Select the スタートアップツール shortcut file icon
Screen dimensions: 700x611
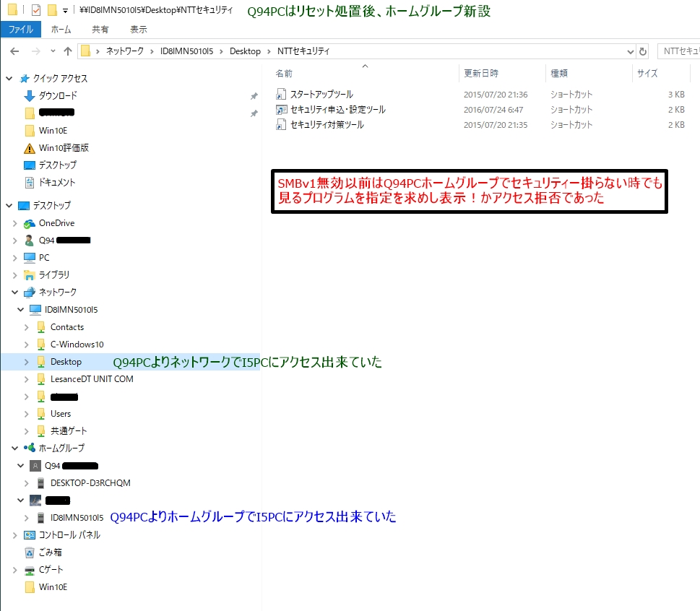(x=281, y=95)
